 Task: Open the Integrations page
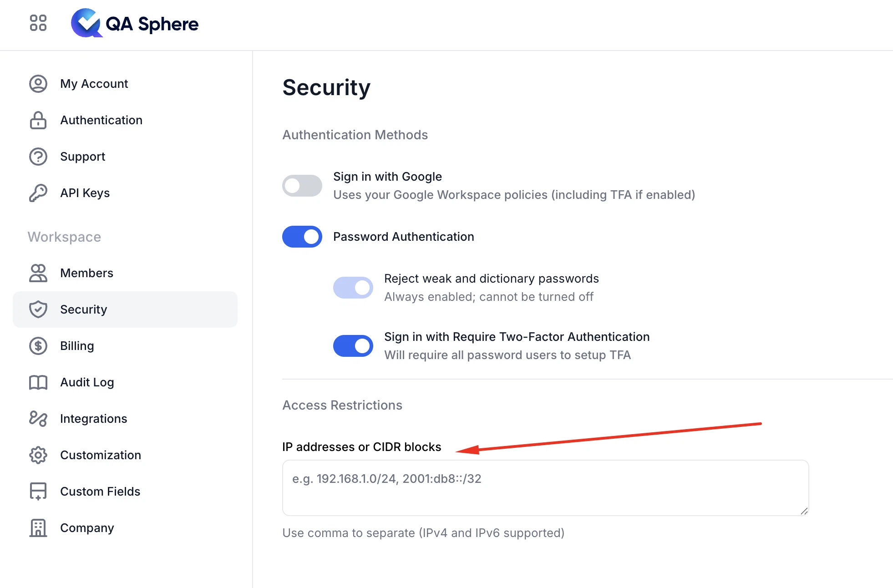click(93, 419)
